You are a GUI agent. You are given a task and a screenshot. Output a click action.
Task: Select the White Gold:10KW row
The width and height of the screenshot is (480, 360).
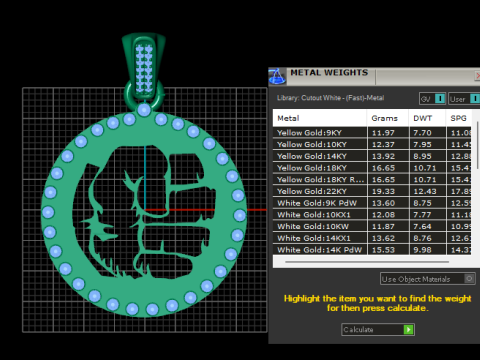(372, 226)
